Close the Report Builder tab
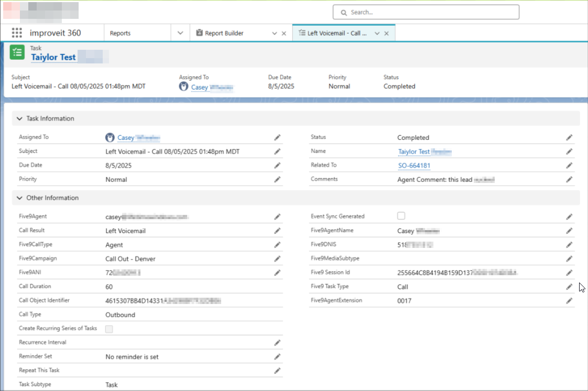Image resolution: width=588 pixels, height=391 pixels. click(284, 34)
